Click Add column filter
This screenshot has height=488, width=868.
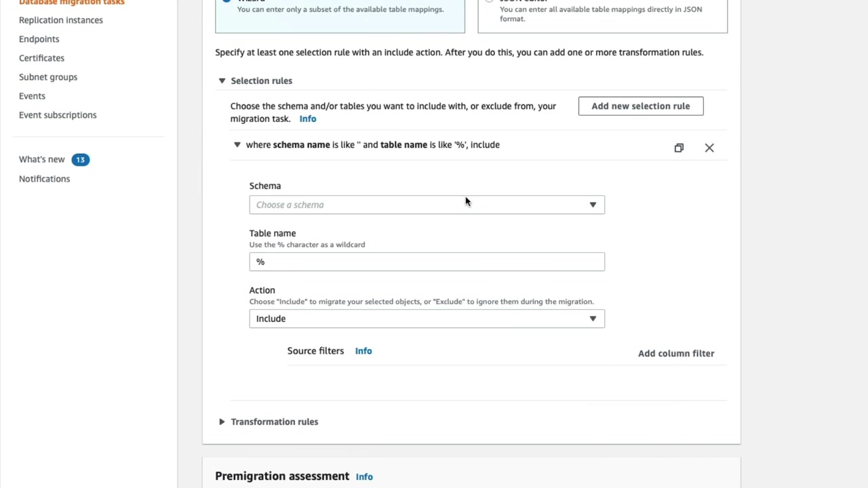point(675,353)
